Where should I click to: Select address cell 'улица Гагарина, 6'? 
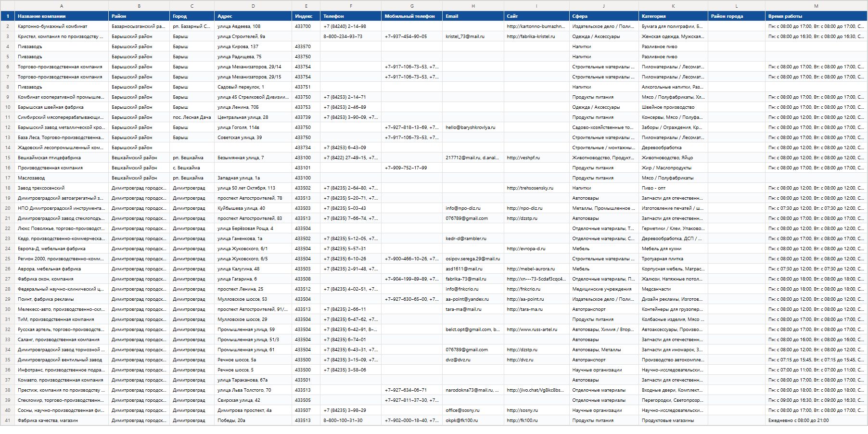[x=253, y=279]
